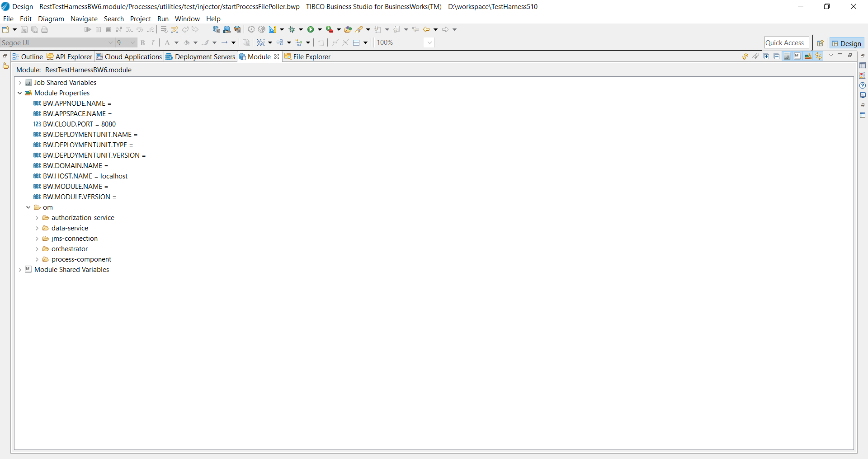Toggle the grayed pin icon in Module view
Viewport: 868px width, 459px height.
756,56
